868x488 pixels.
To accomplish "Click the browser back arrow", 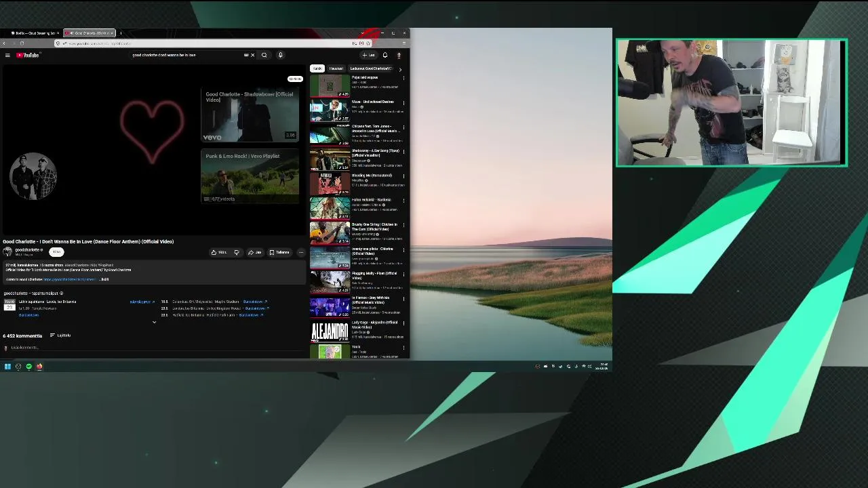I will click(x=4, y=43).
